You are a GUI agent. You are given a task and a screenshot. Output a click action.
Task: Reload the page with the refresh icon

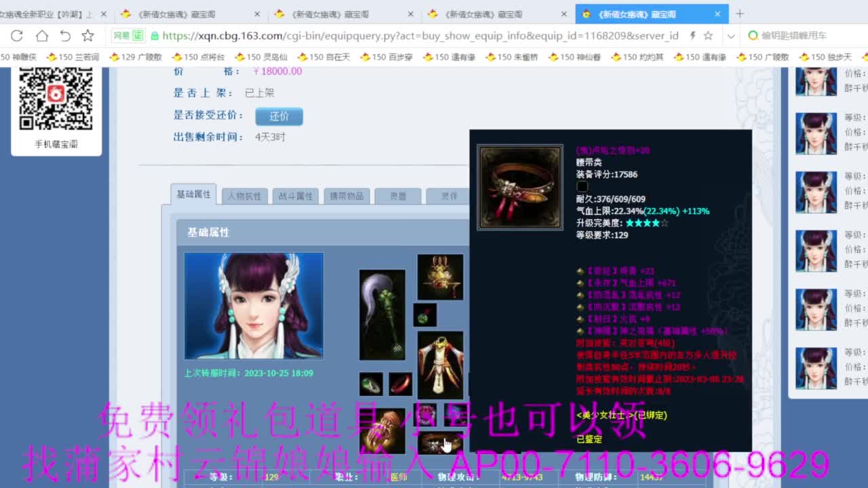18,36
